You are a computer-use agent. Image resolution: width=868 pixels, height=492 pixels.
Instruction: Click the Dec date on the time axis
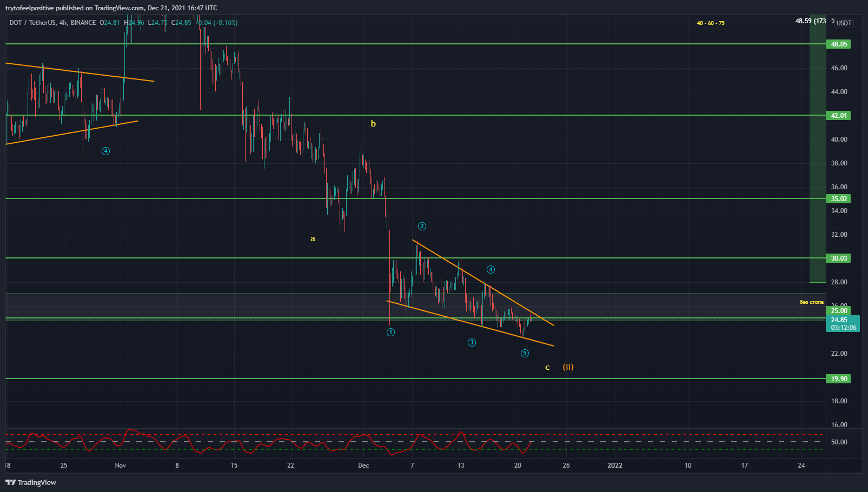tap(363, 466)
